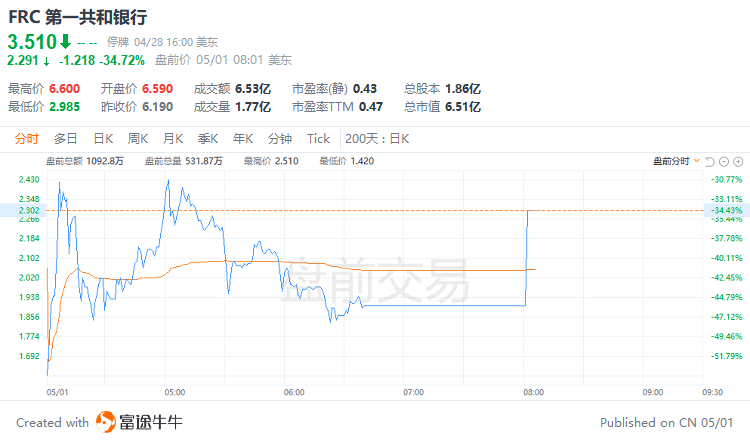Show the 年K chart tab
The image size is (750, 443).
[243, 139]
